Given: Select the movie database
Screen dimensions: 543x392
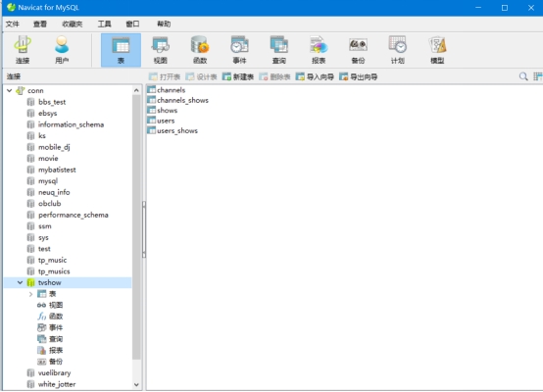Looking at the screenshot, I should point(48,158).
